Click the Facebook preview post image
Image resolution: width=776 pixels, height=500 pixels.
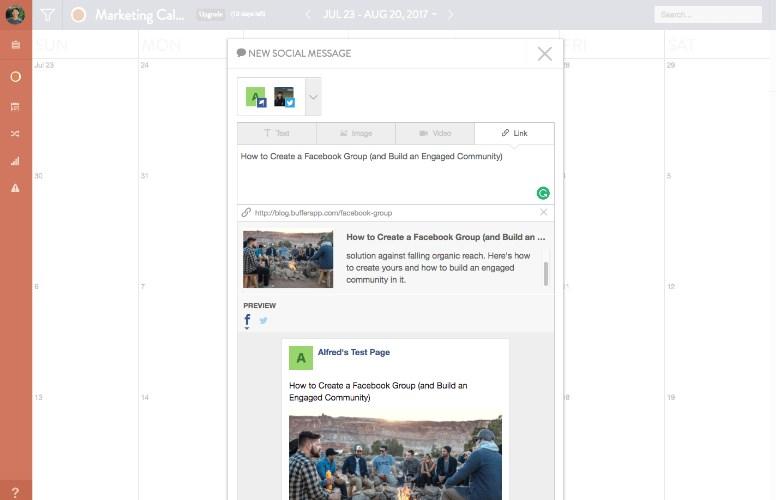(395, 457)
